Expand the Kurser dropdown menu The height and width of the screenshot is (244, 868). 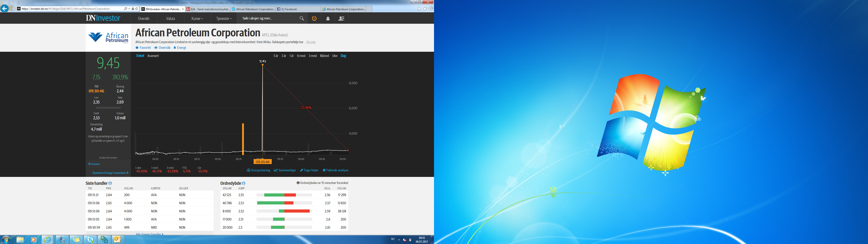click(x=197, y=19)
